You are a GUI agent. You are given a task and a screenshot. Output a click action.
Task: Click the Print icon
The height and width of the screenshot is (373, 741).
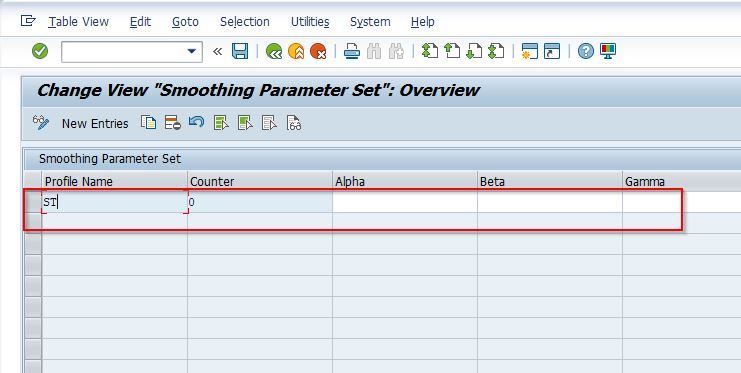[x=352, y=51]
